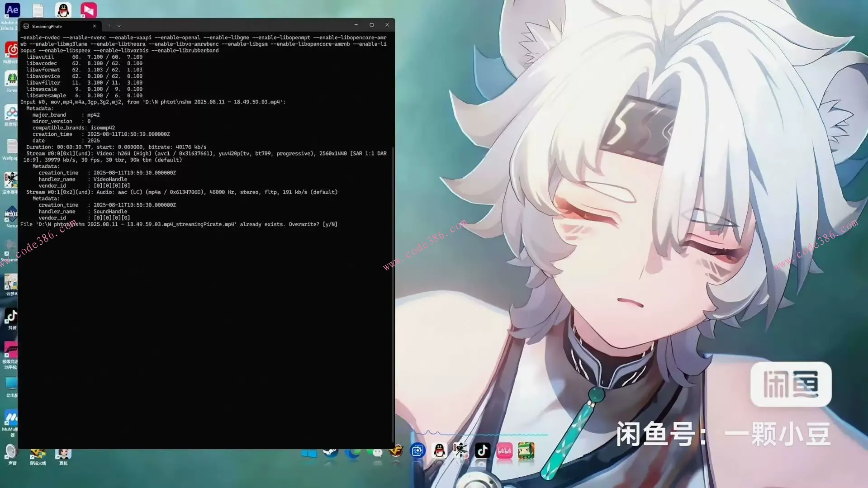Screen dimensions: 868x488
Task: Click the 'libswscale' version line
Action: [84, 89]
